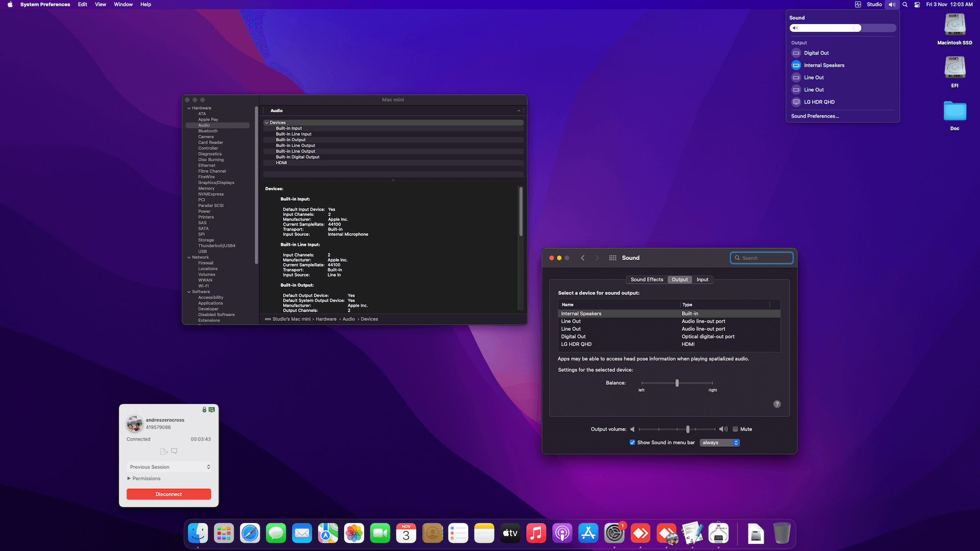Viewport: 980px width, 551px height.
Task: Open Sound Preferences… from the Sound menu
Action: coord(815,116)
